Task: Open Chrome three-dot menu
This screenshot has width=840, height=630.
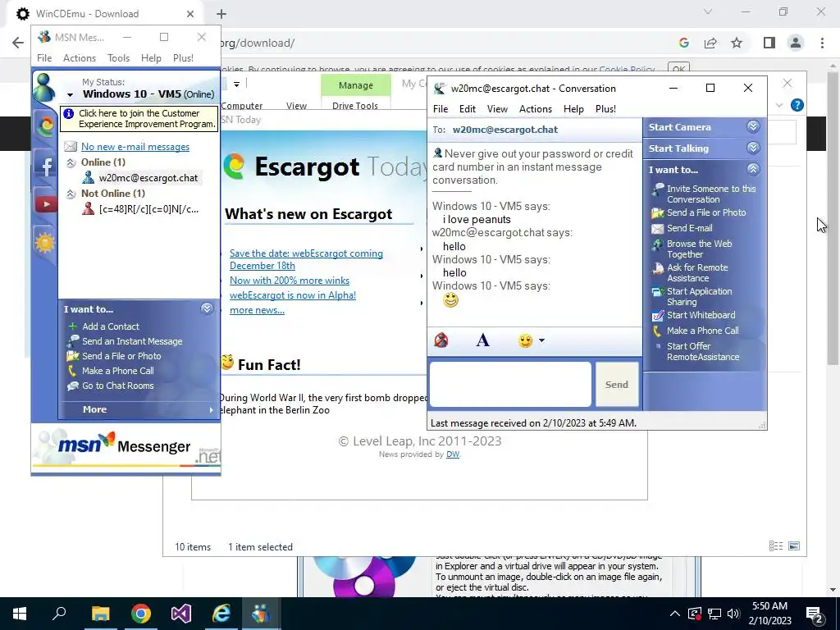Action: coord(822,43)
